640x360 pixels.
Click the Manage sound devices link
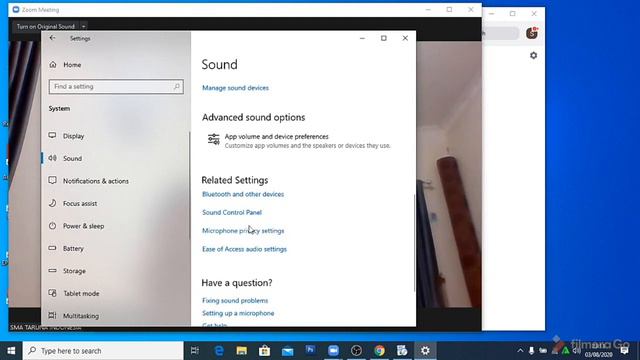tap(236, 88)
